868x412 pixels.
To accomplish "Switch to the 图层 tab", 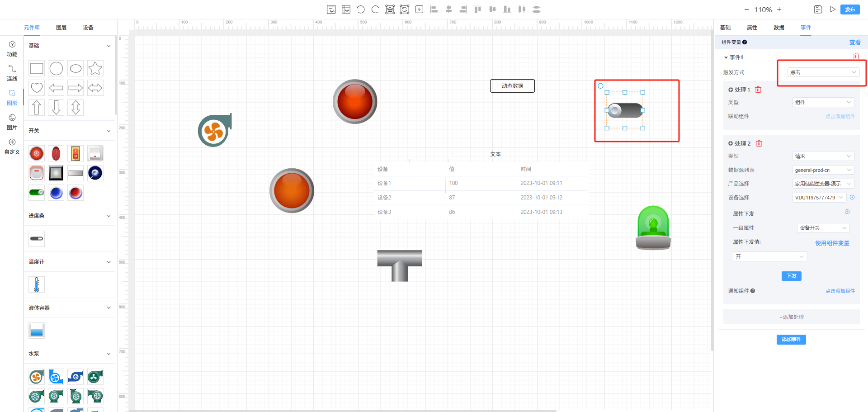I will tap(61, 28).
